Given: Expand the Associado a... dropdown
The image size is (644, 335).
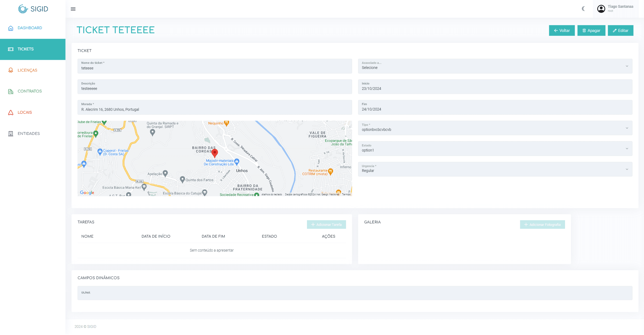Looking at the screenshot, I should point(495,66).
